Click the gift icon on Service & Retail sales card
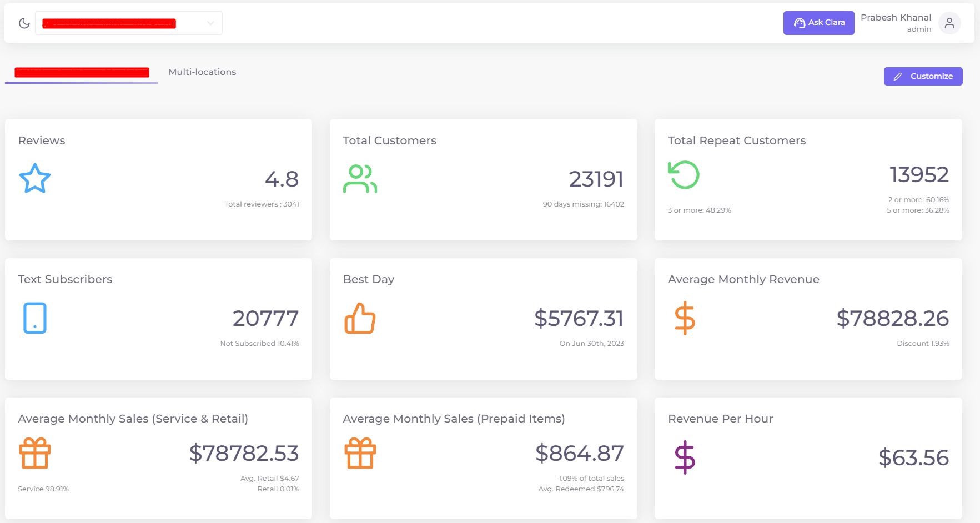This screenshot has height=523, width=980. click(34, 452)
